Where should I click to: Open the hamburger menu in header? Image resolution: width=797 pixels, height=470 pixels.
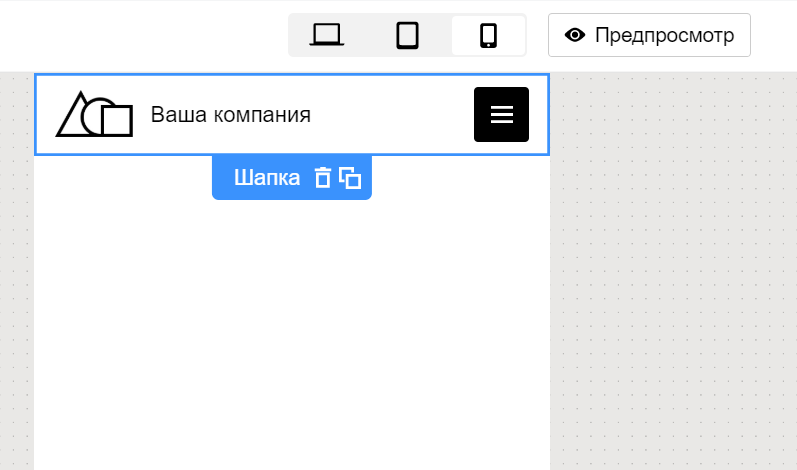(x=501, y=114)
